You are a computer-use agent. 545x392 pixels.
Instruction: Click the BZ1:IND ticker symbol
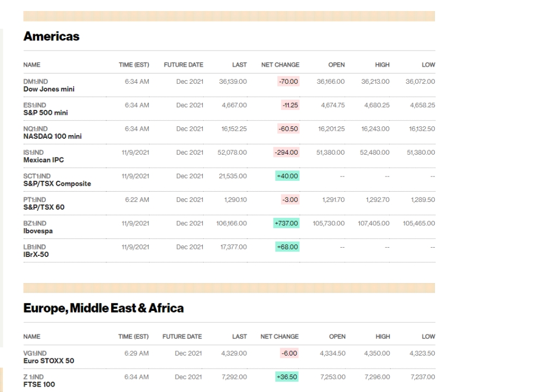35,223
